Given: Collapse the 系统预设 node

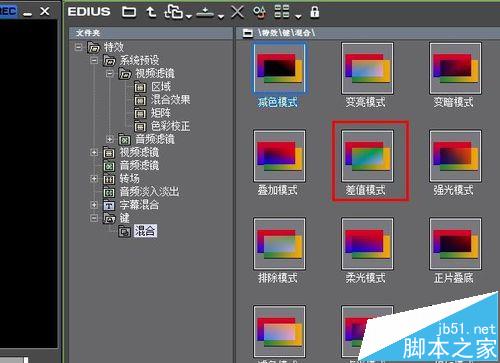Looking at the screenshot, I should point(94,60).
